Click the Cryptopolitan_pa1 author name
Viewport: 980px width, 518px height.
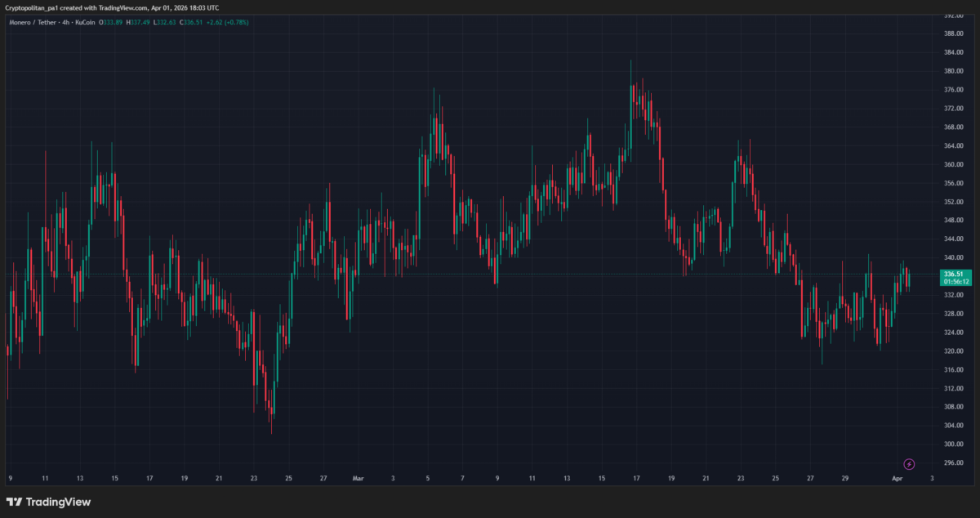(34, 7)
